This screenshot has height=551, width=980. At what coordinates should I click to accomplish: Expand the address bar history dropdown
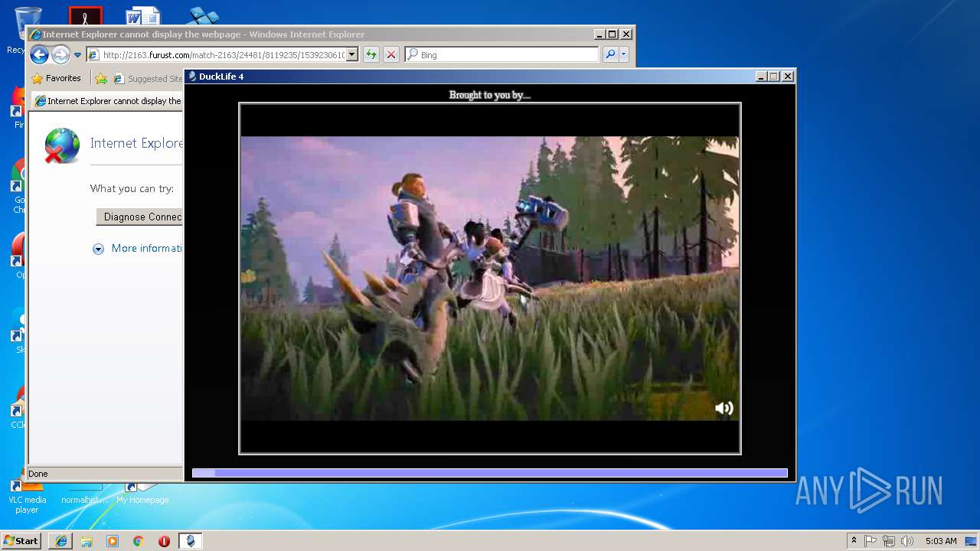tap(352, 55)
